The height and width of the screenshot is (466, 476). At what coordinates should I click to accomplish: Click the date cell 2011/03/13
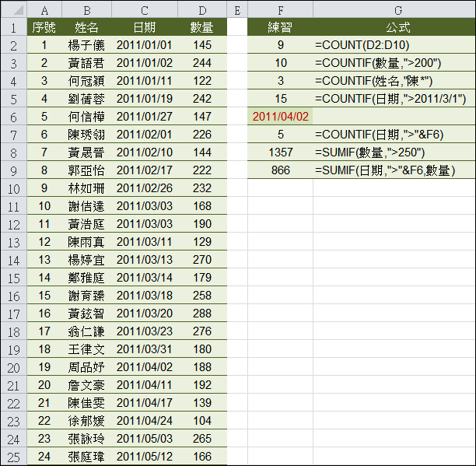pos(145,260)
